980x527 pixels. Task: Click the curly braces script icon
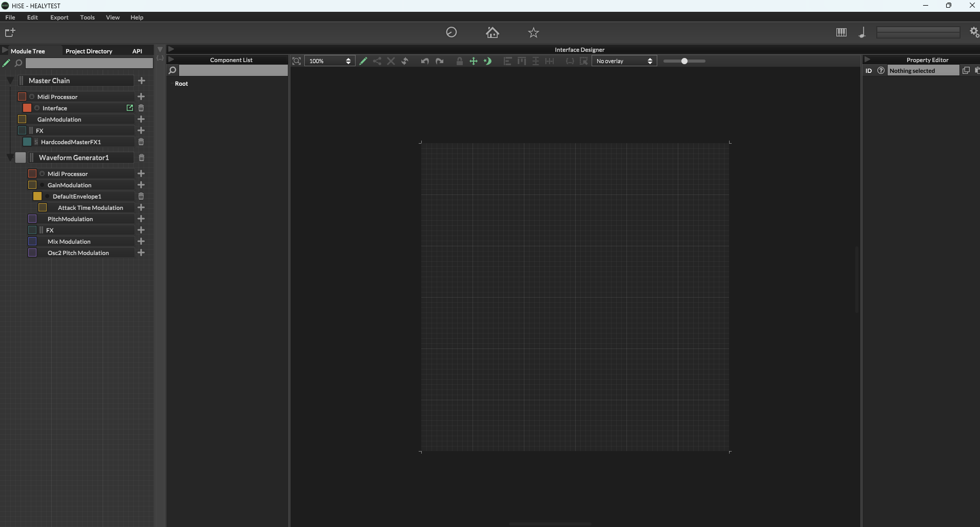click(x=570, y=61)
